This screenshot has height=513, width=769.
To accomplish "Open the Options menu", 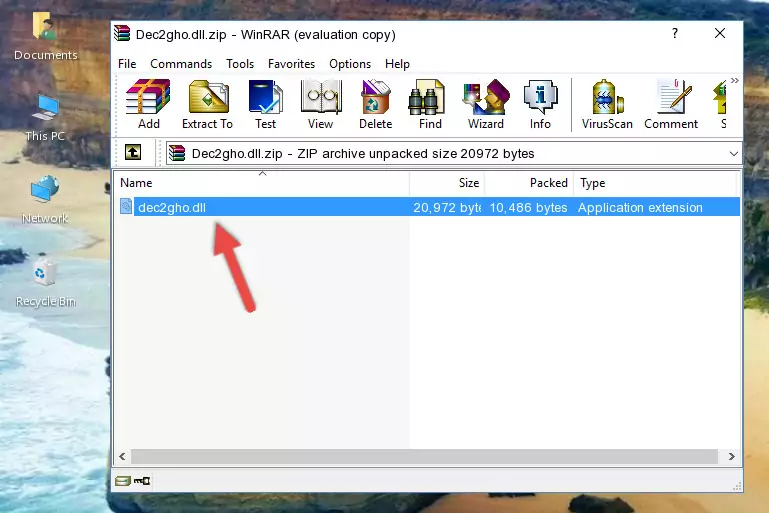I will [350, 64].
